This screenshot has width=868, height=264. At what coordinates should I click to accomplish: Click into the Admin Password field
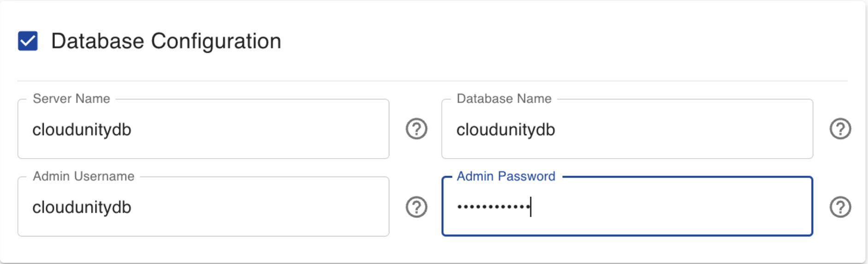pyautogui.click(x=668, y=207)
